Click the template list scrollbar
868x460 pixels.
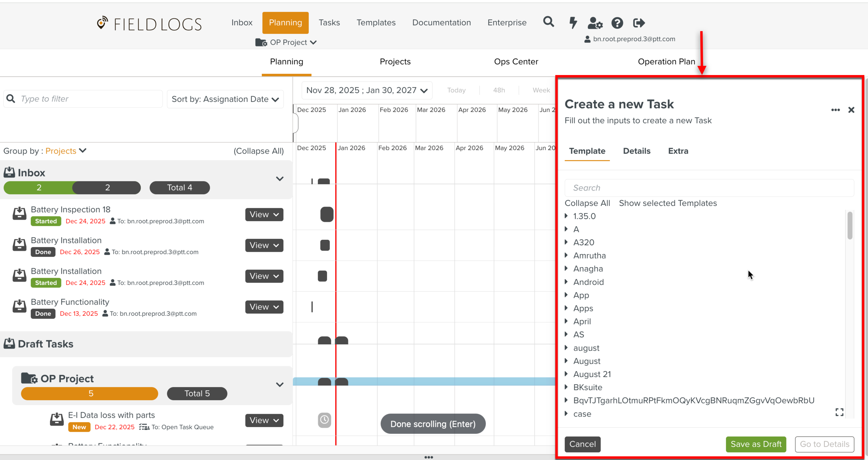tap(850, 226)
